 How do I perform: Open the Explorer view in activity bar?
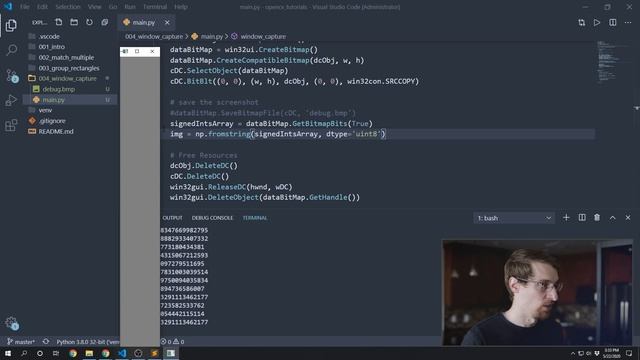click(11, 25)
